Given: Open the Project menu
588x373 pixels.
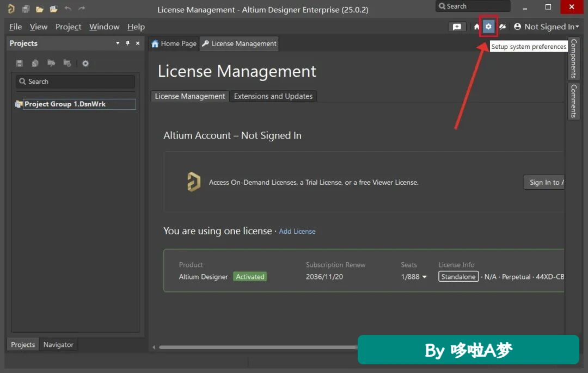Looking at the screenshot, I should [68, 27].
